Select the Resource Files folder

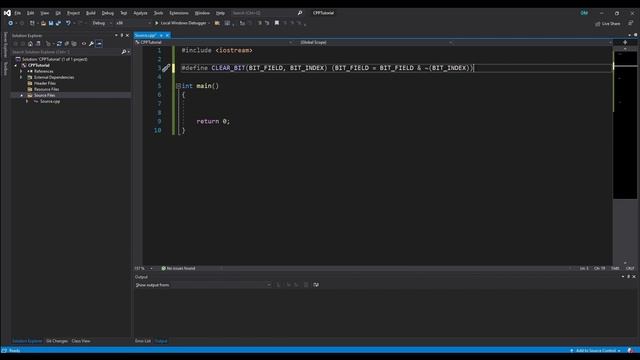point(46,89)
